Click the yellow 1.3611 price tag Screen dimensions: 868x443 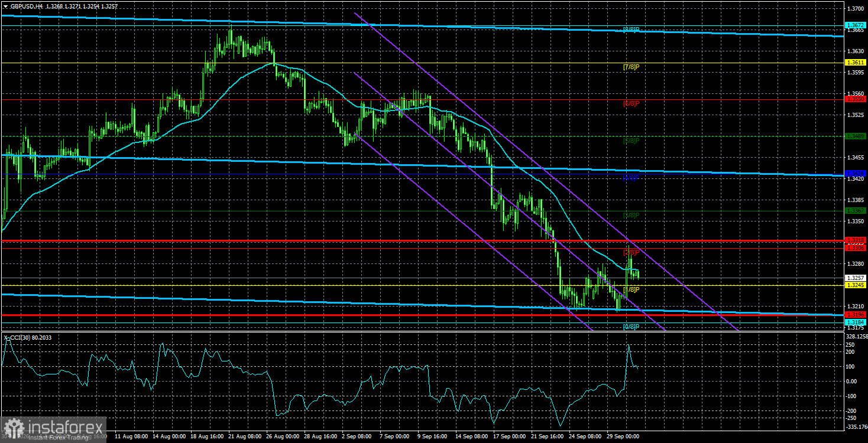(856, 63)
